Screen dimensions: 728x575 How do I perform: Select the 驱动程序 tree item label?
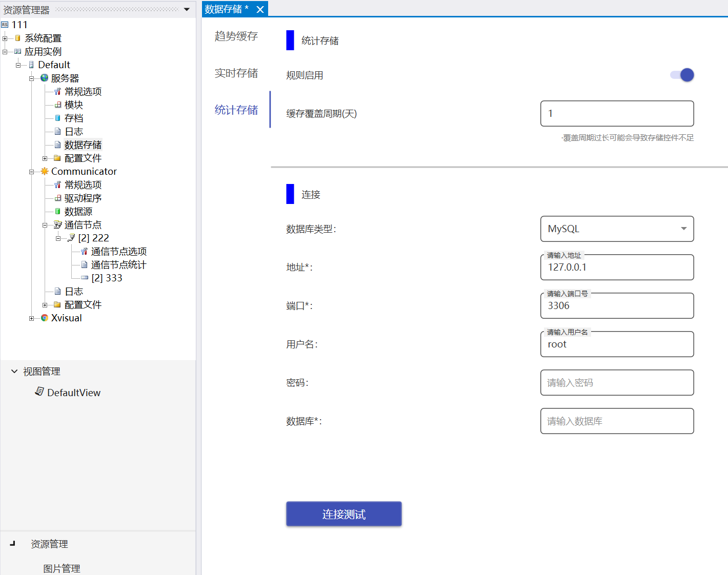click(x=83, y=198)
